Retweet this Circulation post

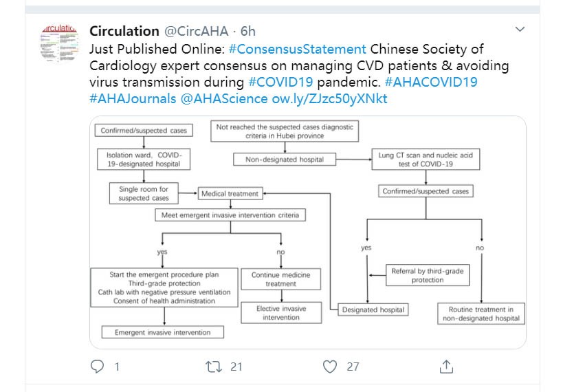click(214, 367)
